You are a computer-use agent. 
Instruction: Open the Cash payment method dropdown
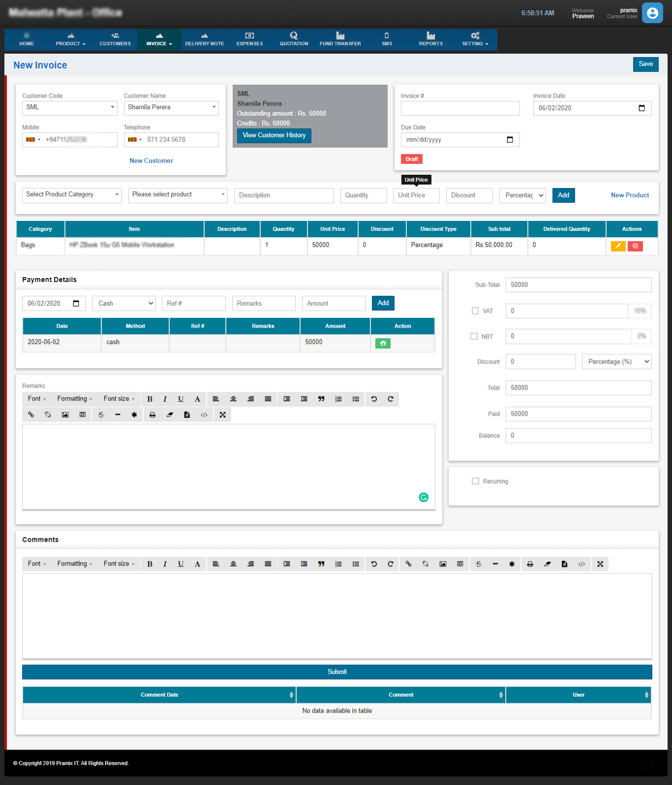coord(124,304)
